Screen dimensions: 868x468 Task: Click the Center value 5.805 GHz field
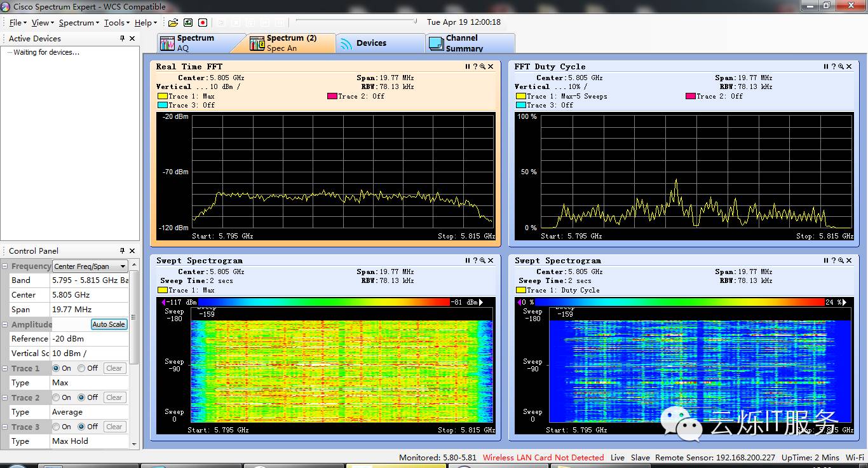(x=90, y=295)
